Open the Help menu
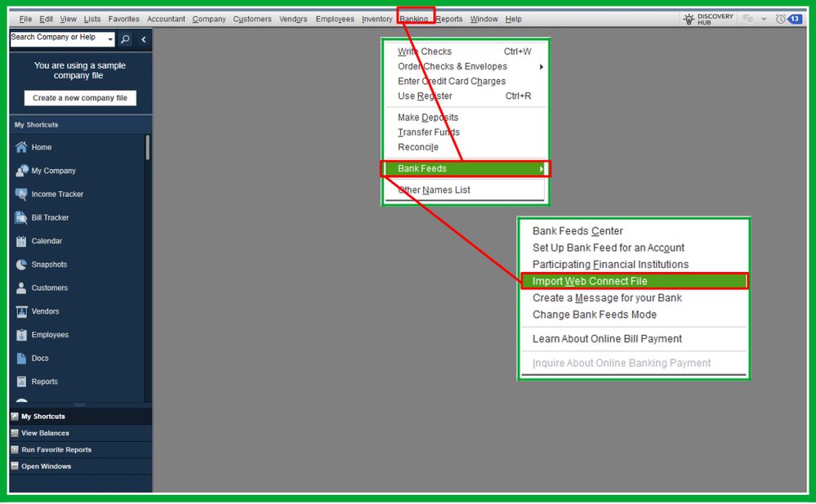 (513, 20)
